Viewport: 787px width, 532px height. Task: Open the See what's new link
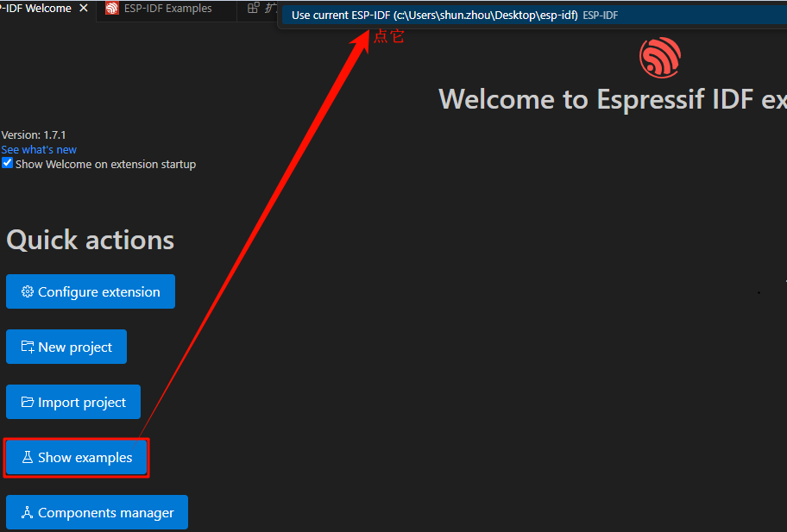[39, 149]
